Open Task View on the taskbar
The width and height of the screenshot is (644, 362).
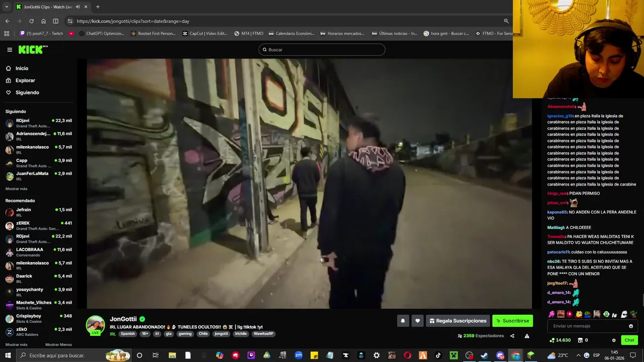(155, 355)
